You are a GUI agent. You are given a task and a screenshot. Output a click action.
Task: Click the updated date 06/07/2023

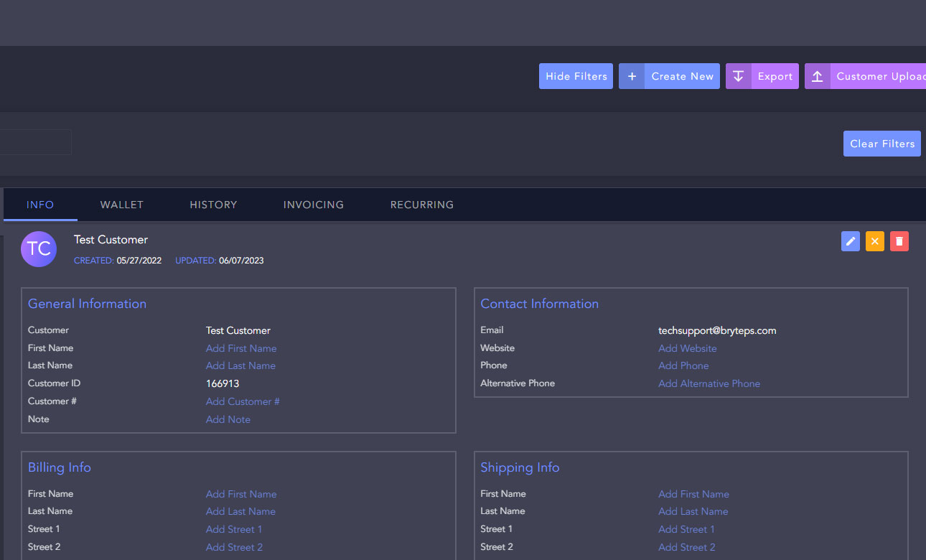click(241, 261)
